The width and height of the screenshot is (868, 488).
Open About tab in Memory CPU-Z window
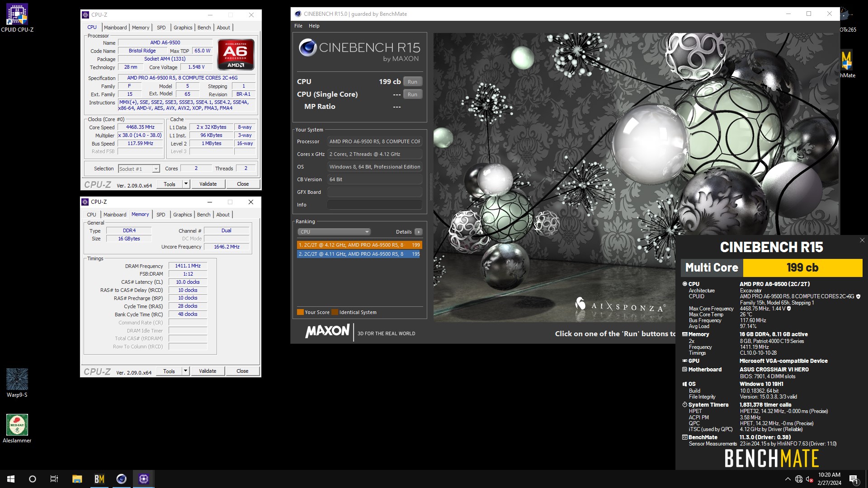coord(223,215)
